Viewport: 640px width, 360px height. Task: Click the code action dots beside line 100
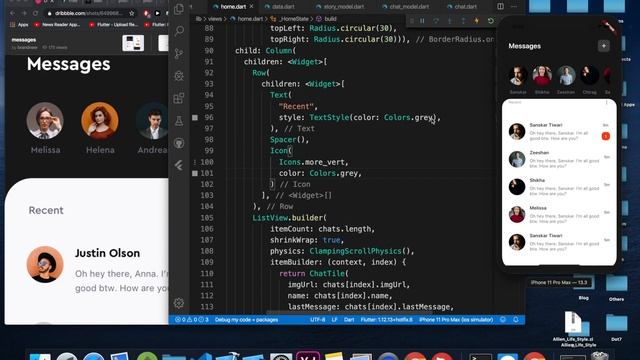coord(195,162)
